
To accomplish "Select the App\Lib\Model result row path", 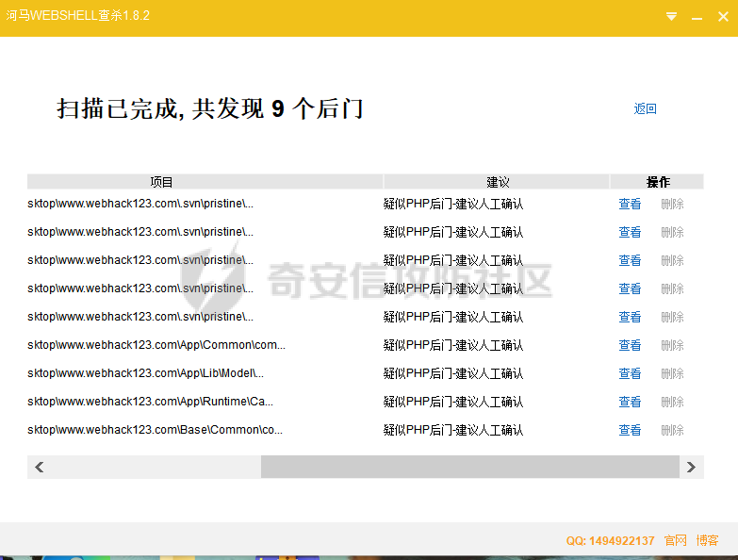I will [145, 373].
